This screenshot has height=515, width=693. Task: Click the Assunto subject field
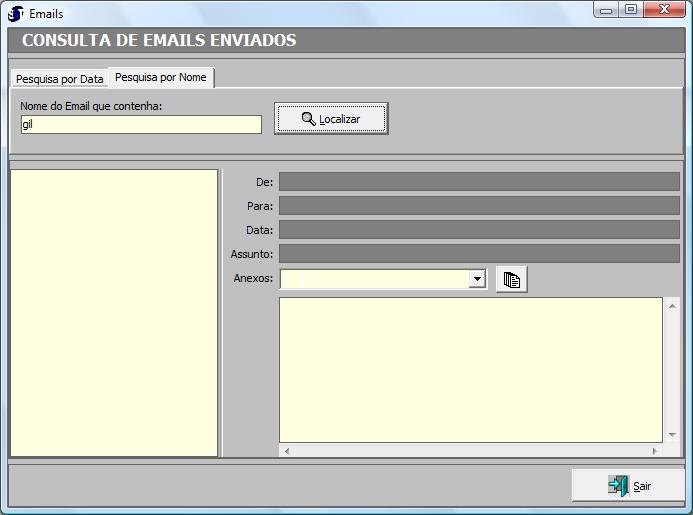pos(478,254)
